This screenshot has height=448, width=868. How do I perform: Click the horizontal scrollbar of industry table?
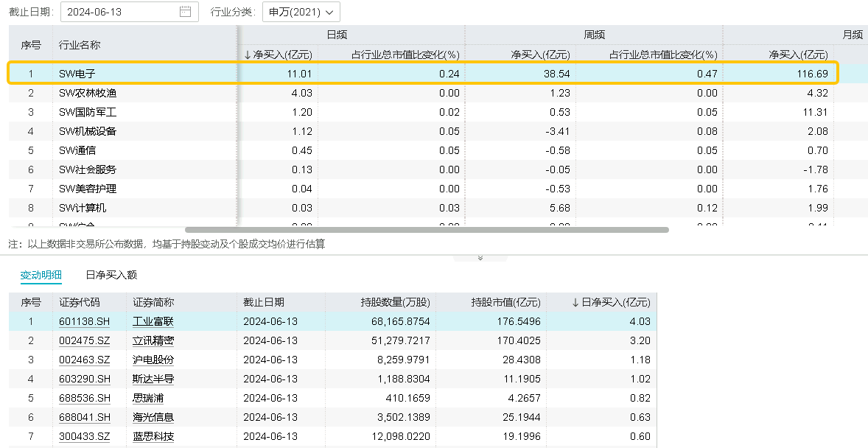coord(427,229)
